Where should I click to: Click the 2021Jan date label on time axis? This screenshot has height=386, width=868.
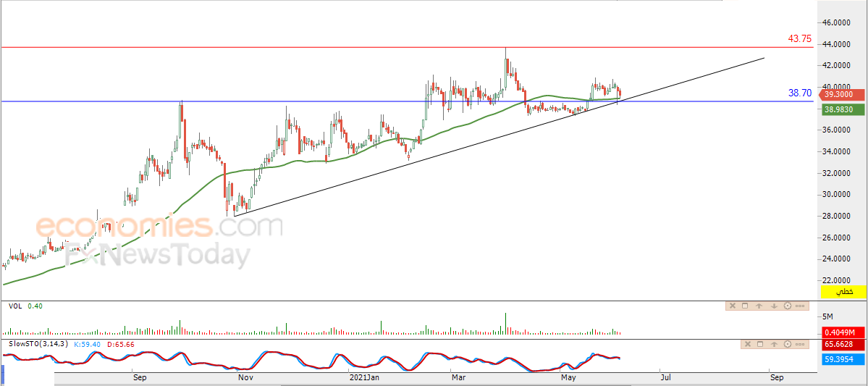coord(364,378)
